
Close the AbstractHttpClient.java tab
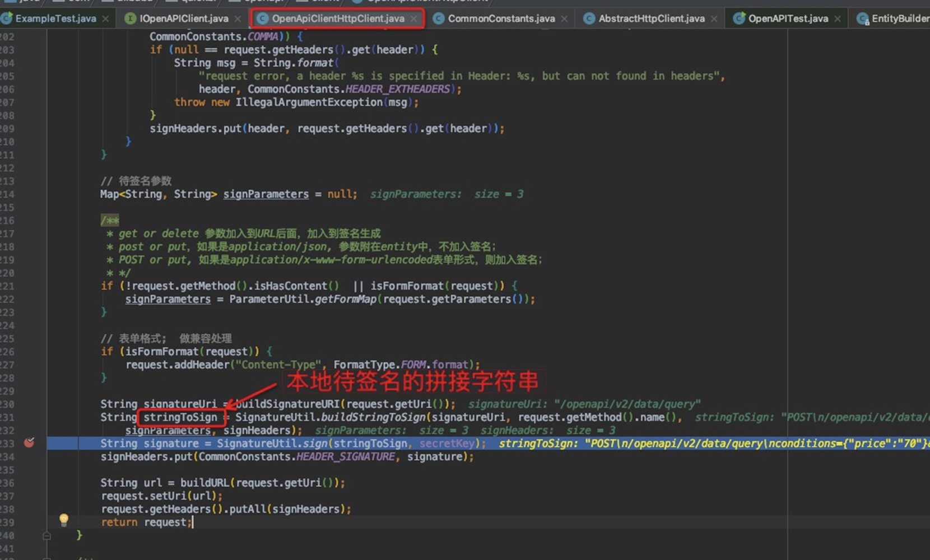(x=714, y=19)
